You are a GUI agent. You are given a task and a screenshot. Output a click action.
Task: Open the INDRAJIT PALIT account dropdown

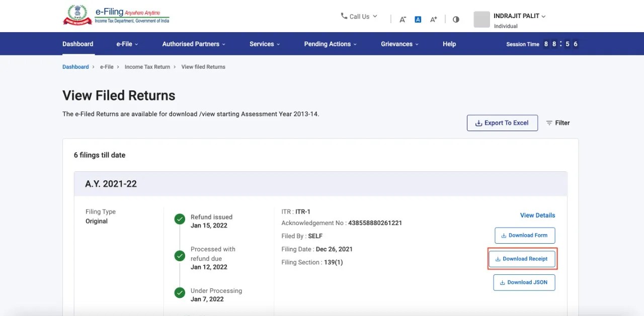520,16
